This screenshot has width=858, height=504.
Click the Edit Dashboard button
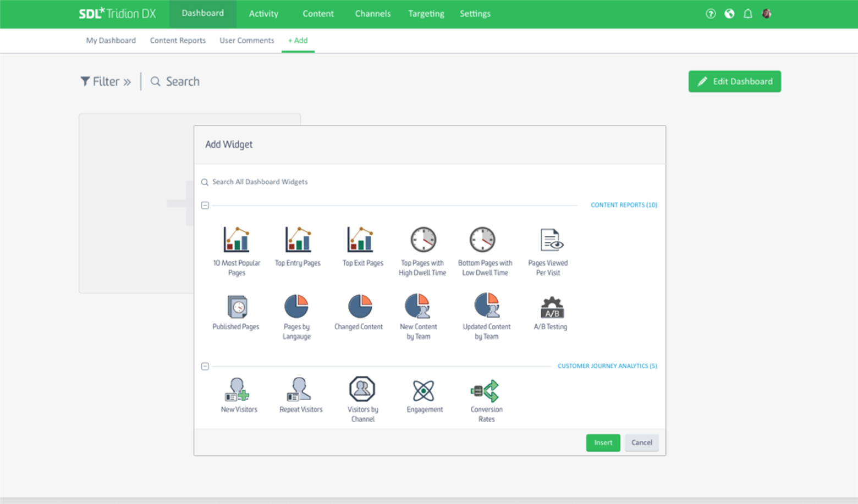(x=734, y=81)
